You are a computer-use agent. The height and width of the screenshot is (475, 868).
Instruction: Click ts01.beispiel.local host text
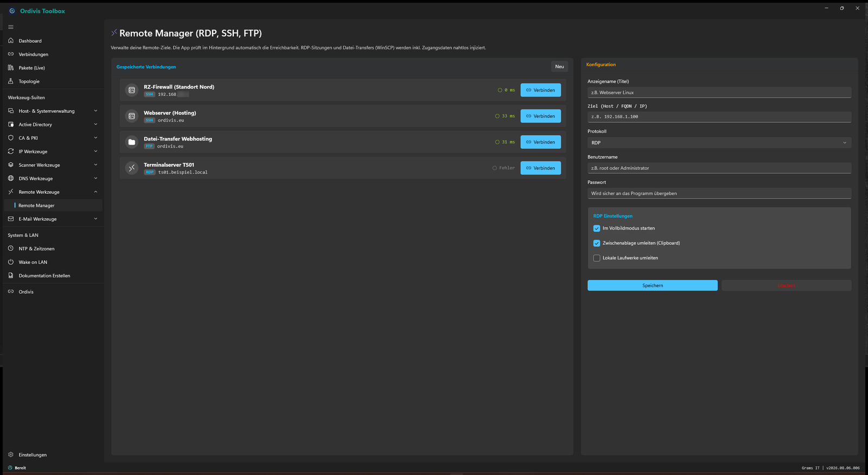coord(183,172)
